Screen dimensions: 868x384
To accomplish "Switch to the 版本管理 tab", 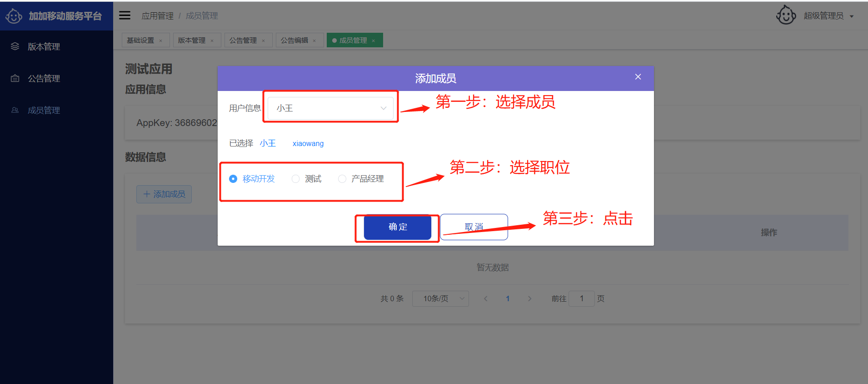I will pyautogui.click(x=192, y=40).
